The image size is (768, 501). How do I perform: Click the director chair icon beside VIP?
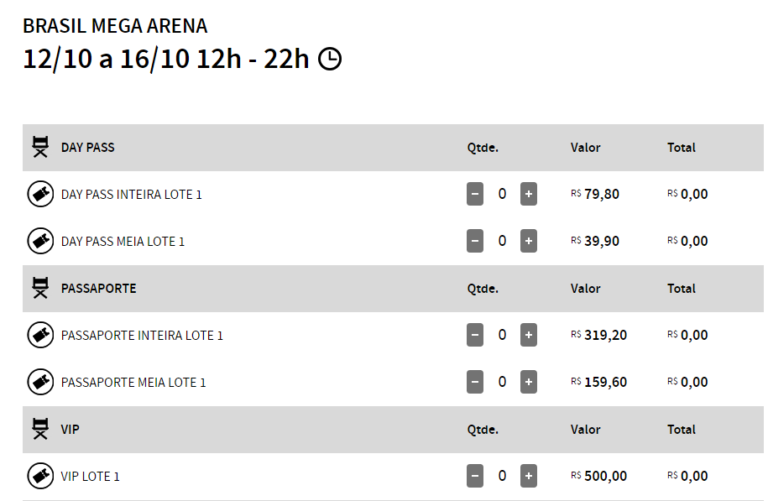pos(40,429)
